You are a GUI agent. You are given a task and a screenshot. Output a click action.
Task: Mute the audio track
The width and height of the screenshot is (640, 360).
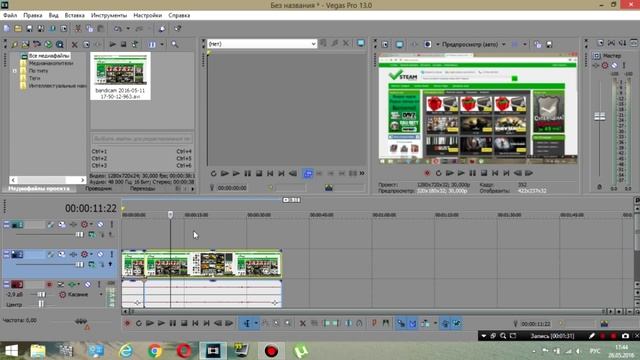coord(88,284)
